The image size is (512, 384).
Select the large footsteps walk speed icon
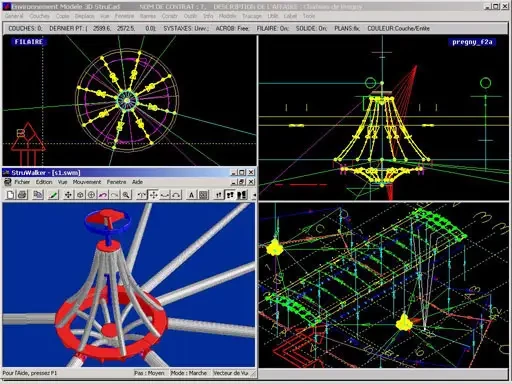(x=242, y=195)
